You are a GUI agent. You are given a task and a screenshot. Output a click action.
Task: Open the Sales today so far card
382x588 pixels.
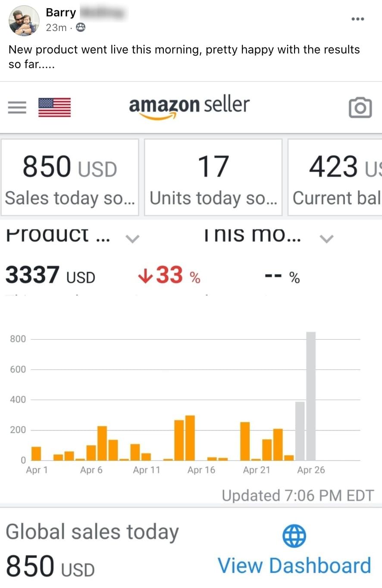point(69,177)
